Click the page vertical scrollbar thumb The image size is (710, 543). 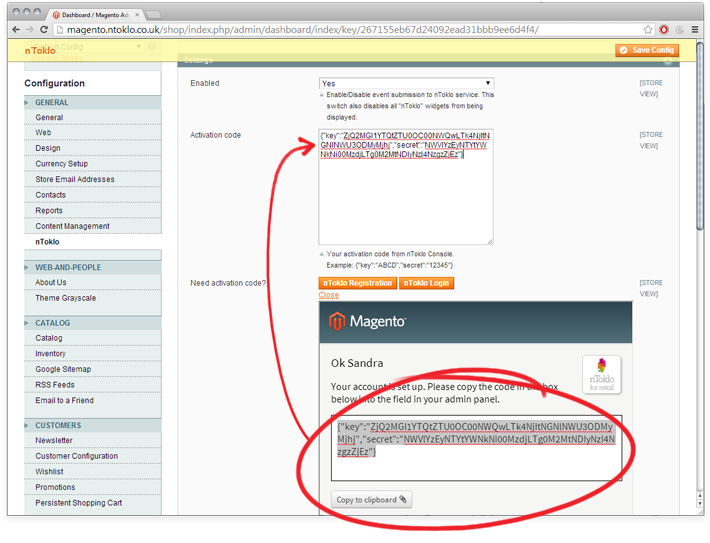pyautogui.click(x=700, y=136)
